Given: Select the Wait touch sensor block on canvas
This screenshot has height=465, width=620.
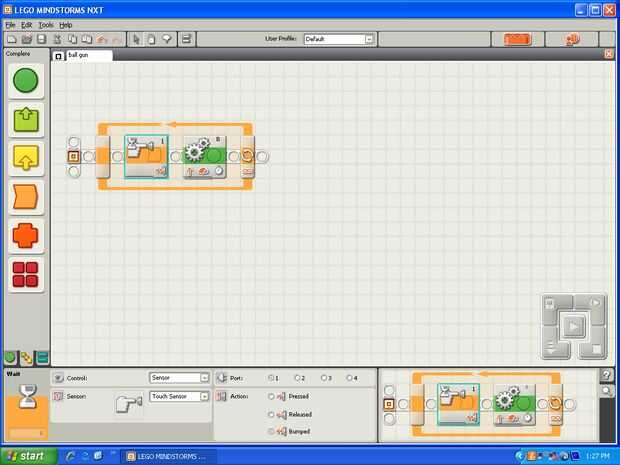Looking at the screenshot, I should [146, 157].
